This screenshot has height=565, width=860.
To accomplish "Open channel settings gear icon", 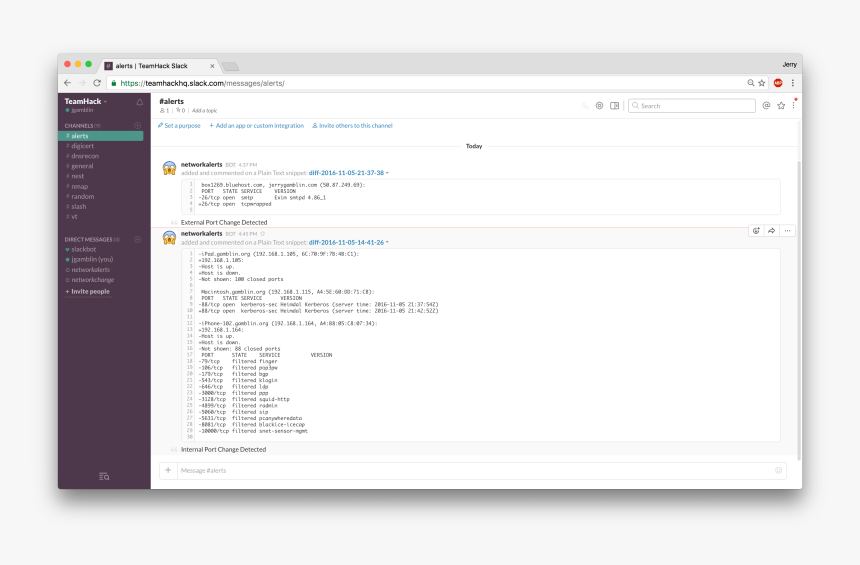I will (x=599, y=105).
